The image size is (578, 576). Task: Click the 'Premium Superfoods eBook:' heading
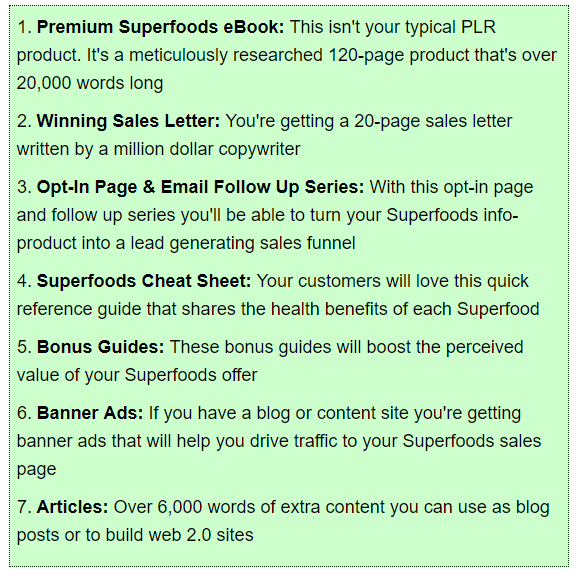click(160, 27)
